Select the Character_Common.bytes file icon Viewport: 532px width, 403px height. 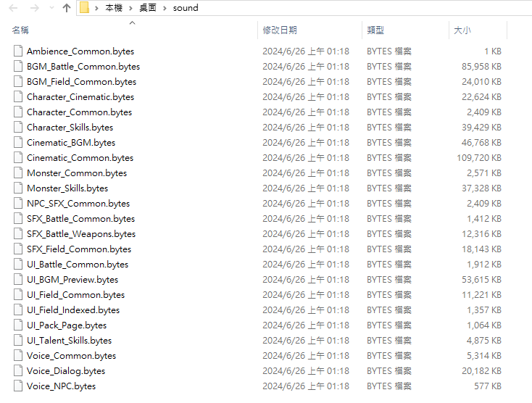point(18,112)
